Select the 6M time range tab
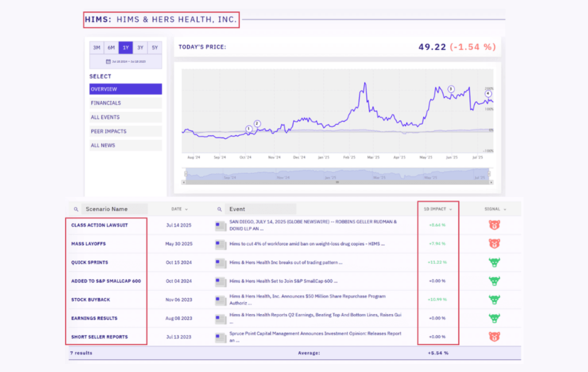This screenshot has height=372, width=588. tap(111, 48)
